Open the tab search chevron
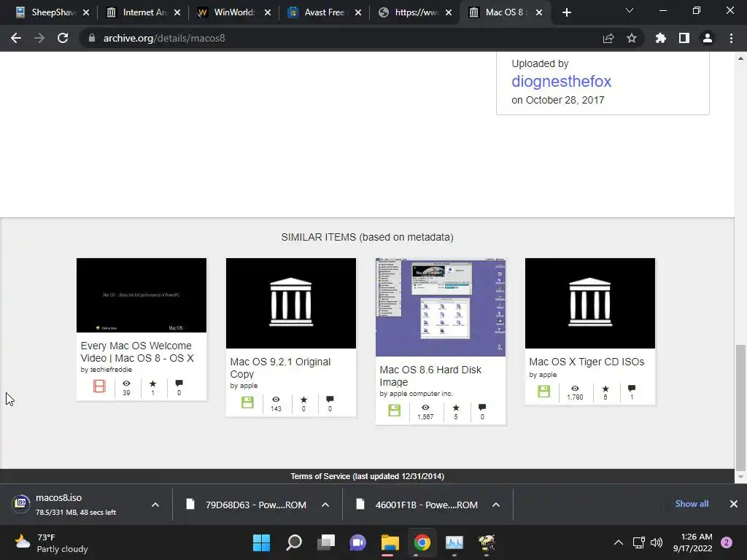The image size is (747, 560). tap(630, 10)
